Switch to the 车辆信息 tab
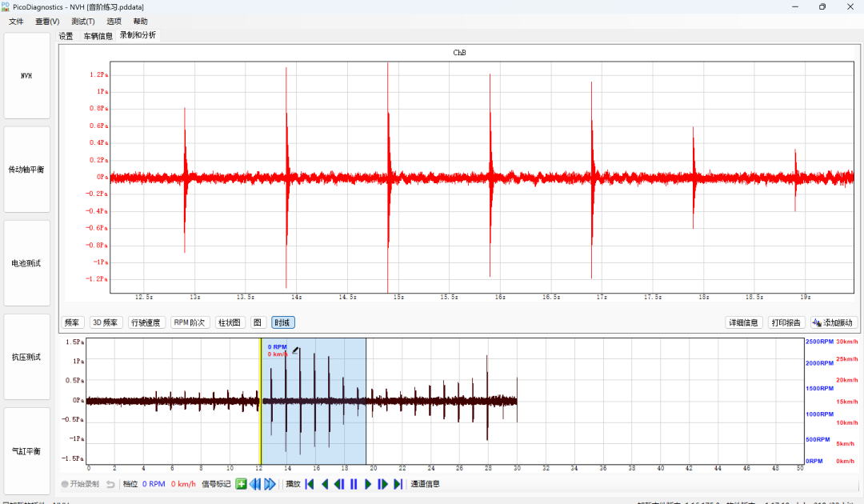Image resolution: width=864 pixels, height=504 pixels. [x=98, y=36]
